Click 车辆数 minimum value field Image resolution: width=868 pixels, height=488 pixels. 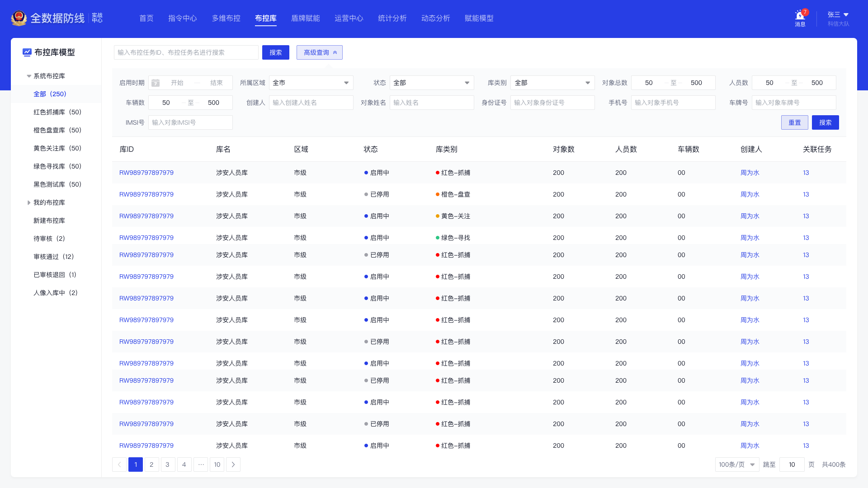point(166,103)
